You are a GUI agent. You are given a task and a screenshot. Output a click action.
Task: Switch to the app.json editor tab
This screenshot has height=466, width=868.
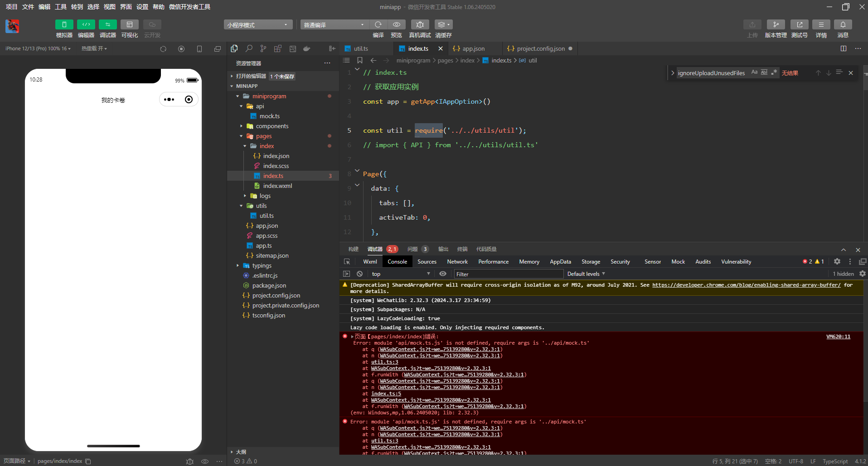click(475, 48)
